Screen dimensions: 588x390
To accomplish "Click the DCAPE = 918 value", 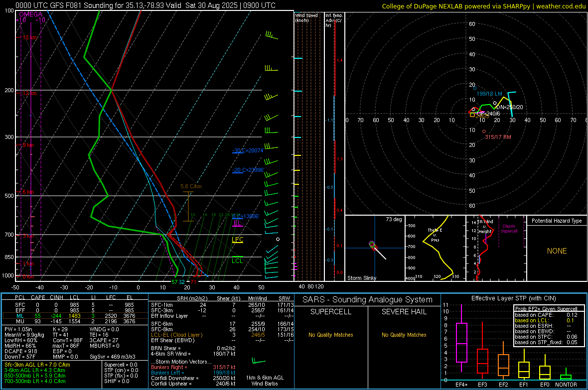I will point(20,351).
